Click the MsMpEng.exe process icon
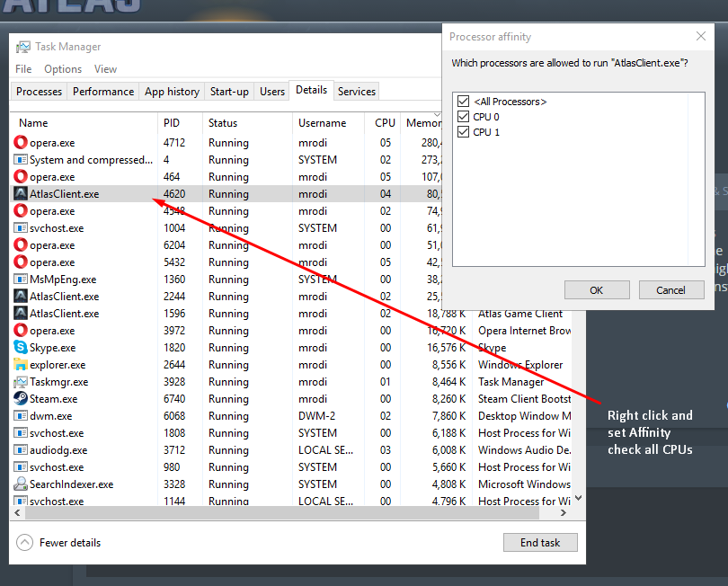The image size is (728, 586). [21, 280]
